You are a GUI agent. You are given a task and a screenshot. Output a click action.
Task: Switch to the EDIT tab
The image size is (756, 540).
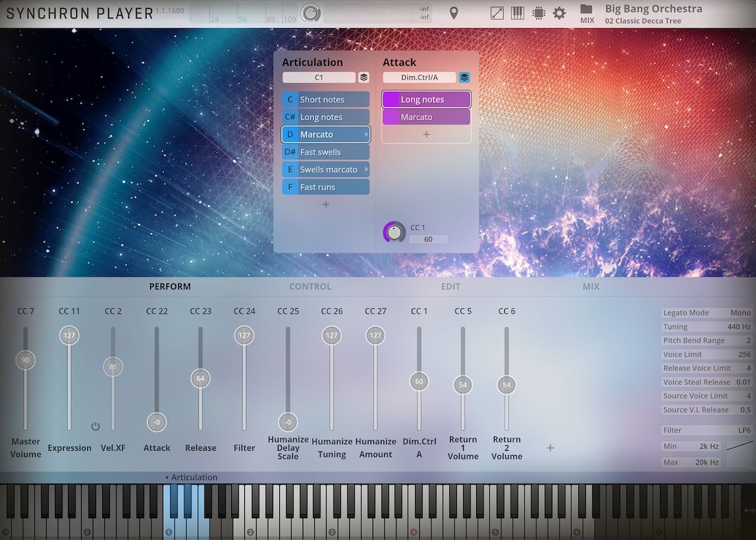click(451, 287)
